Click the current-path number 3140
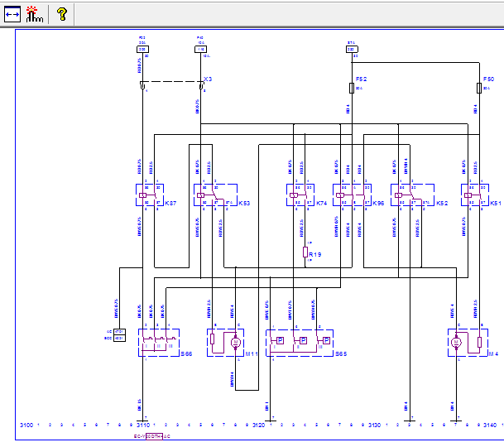Viewport: 504px width, 447px height. [490, 425]
